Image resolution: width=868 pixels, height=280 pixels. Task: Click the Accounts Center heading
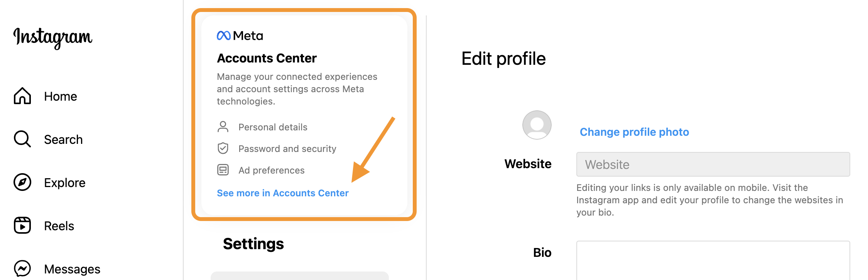click(267, 58)
